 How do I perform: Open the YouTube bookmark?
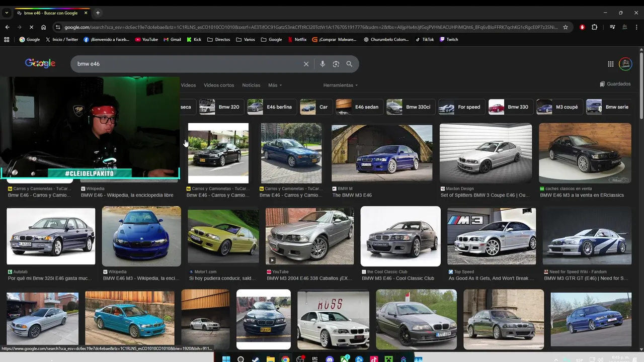146,39
